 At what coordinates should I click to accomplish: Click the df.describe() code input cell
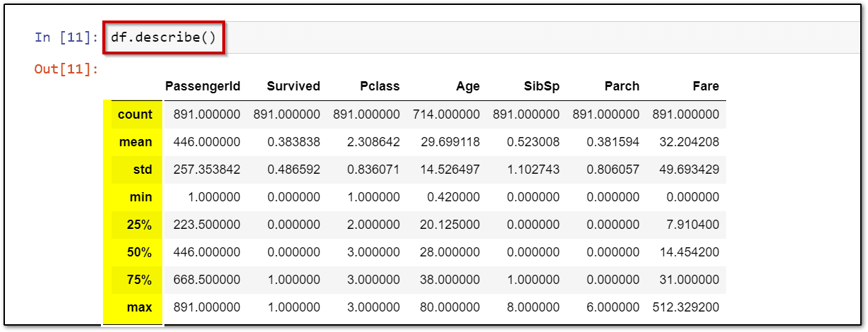[164, 37]
